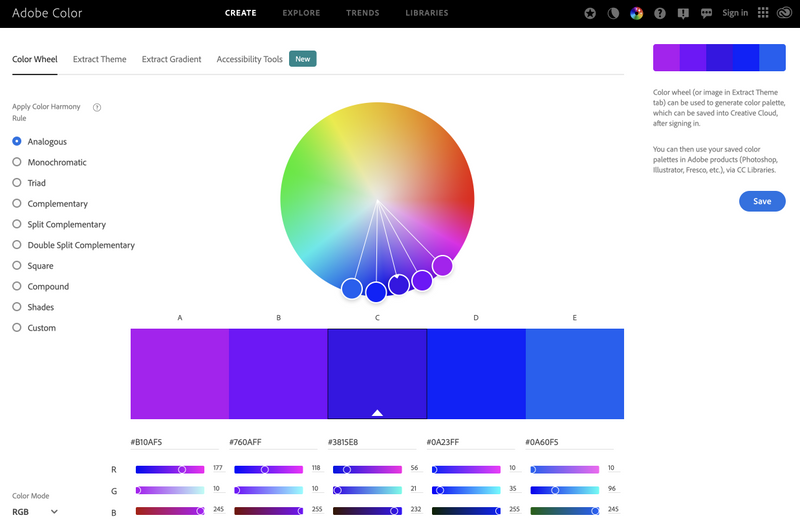Viewport: 800px width, 526px height.
Task: Click the violet handle on color wheel
Action: pos(422,280)
